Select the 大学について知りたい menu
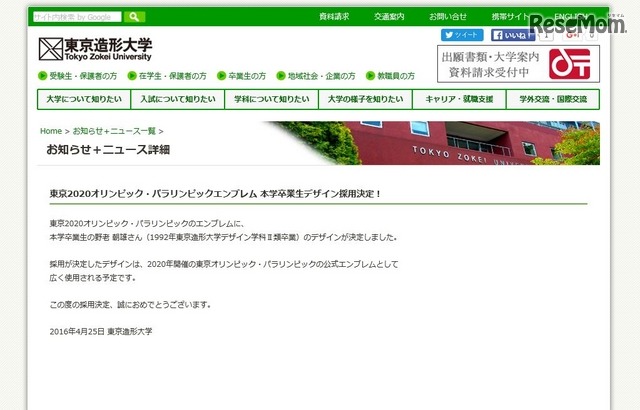Screen dimensions: 640x410 tap(84, 99)
